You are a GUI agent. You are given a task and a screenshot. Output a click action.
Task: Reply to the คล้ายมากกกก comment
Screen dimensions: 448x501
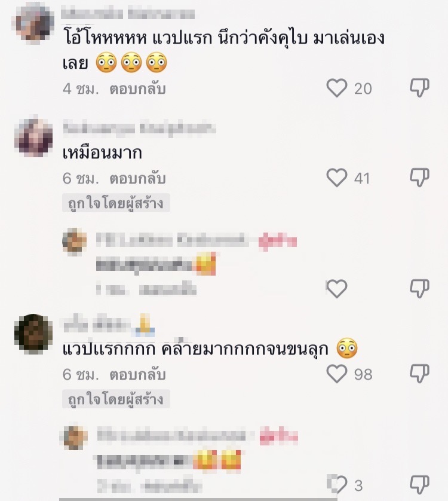point(137,374)
